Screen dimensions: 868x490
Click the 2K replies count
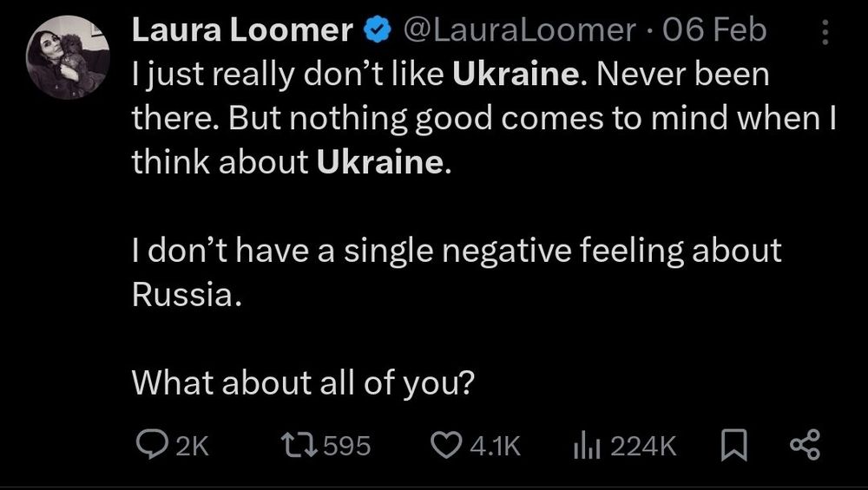click(x=192, y=447)
